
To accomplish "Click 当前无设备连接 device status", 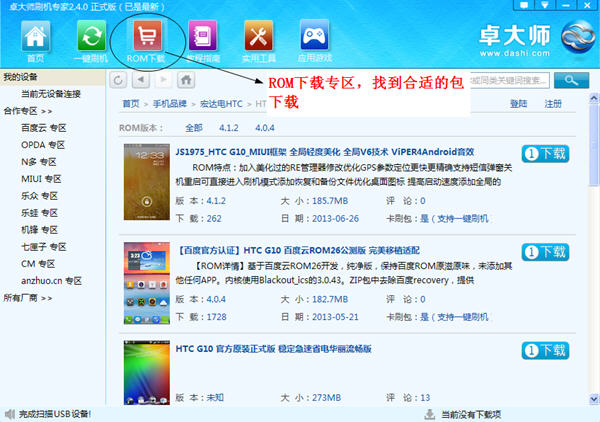I will pyautogui.click(x=51, y=94).
